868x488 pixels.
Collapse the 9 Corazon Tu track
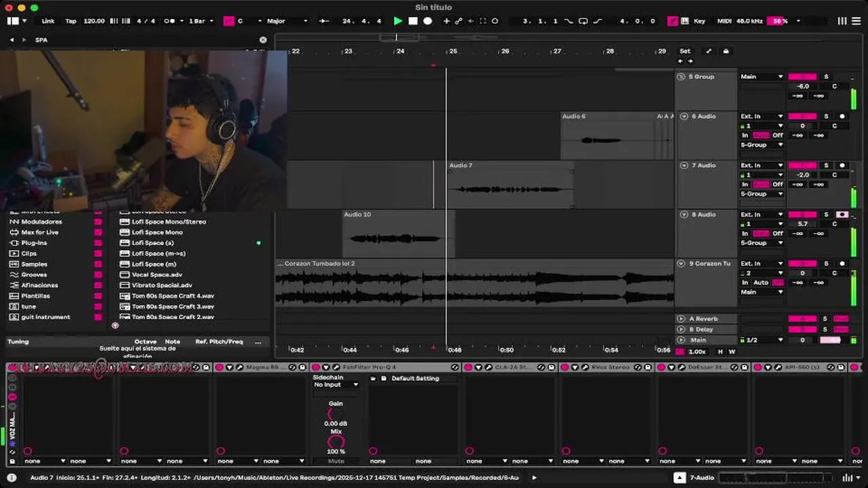click(x=681, y=264)
